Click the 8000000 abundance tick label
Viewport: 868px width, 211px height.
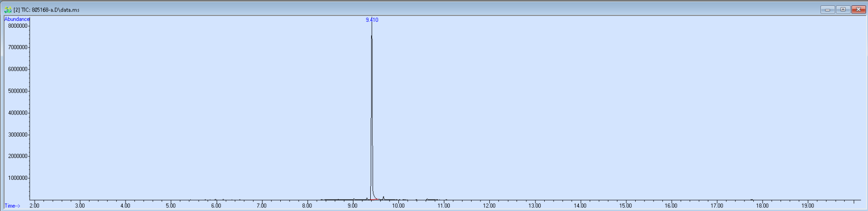[18, 26]
